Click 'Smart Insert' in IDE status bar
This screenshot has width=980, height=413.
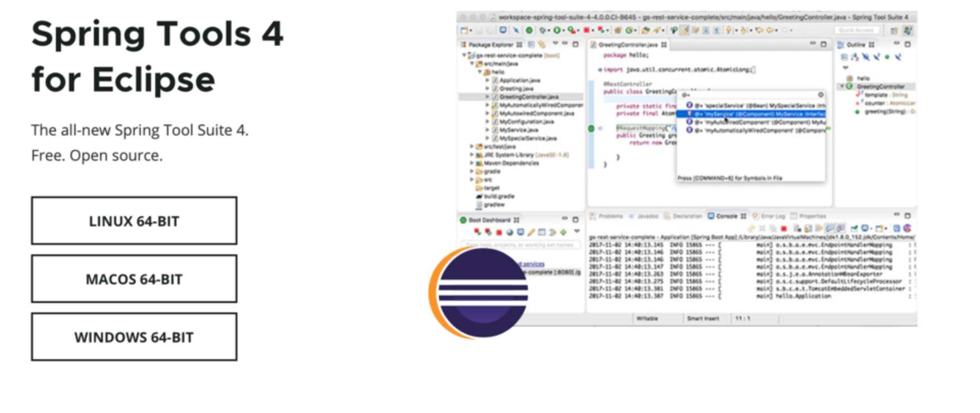(703, 318)
